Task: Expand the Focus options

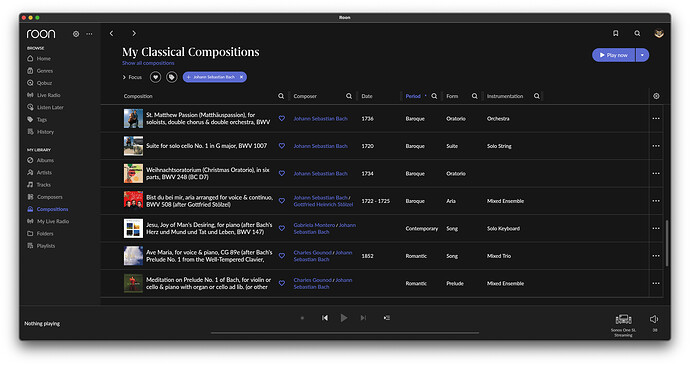Action: [x=132, y=77]
